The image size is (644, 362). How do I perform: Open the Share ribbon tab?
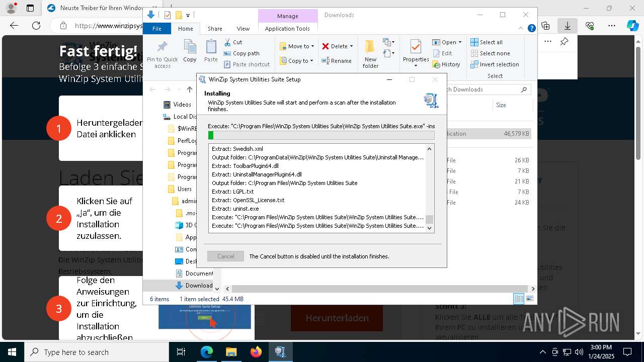pyautogui.click(x=215, y=29)
